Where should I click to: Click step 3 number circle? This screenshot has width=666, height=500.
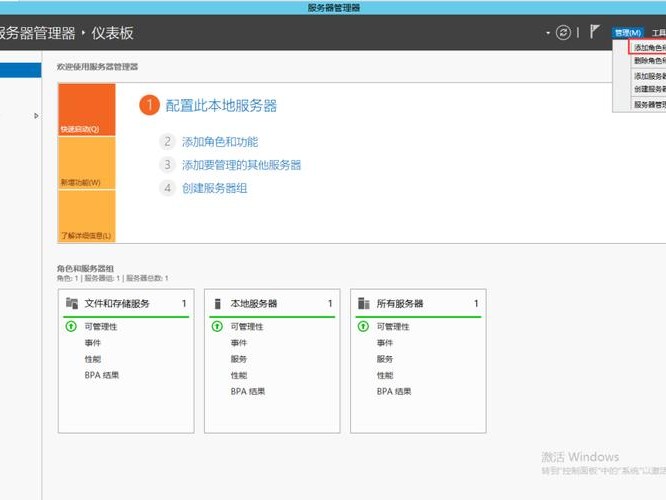tap(167, 165)
